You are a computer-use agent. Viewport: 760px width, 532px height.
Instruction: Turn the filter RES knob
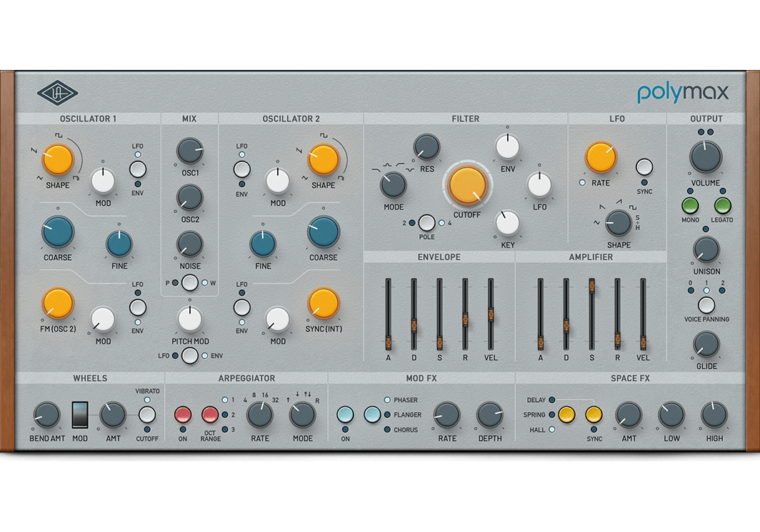(426, 147)
